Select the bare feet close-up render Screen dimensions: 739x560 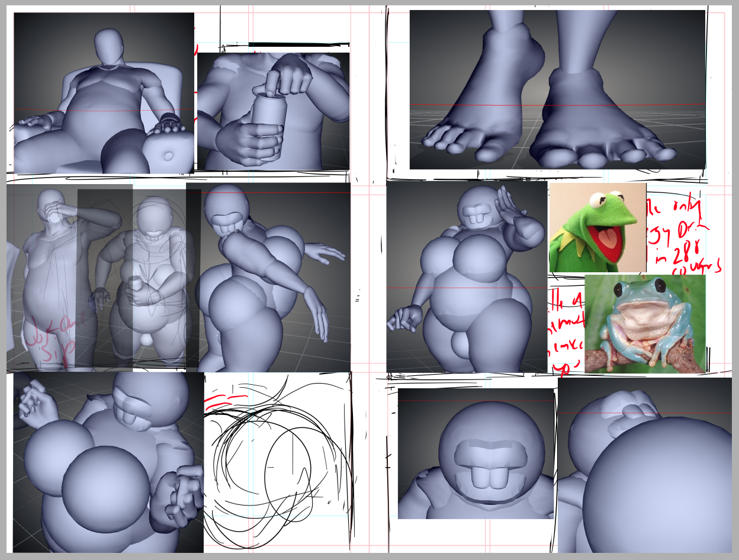tap(557, 89)
